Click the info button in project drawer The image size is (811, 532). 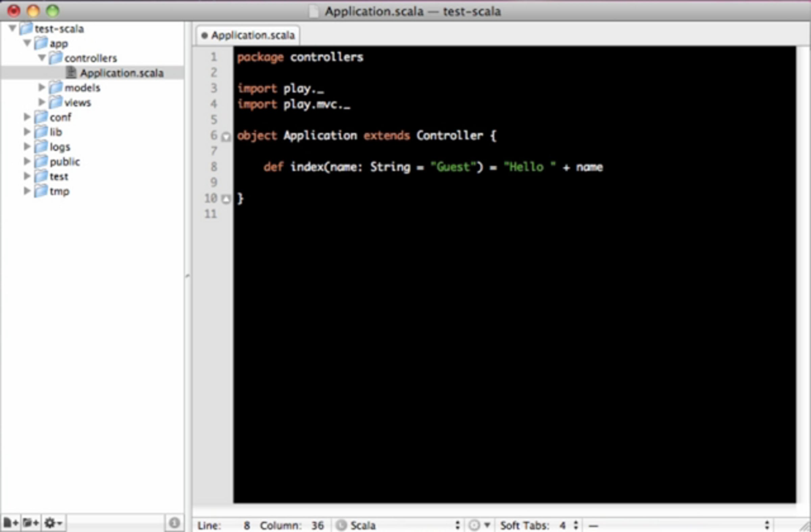coord(174,523)
